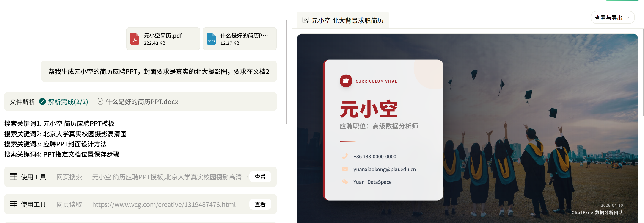Select the 元小空 北大背景求职简历 header tab
The height and width of the screenshot is (223, 644).
pos(347,20)
